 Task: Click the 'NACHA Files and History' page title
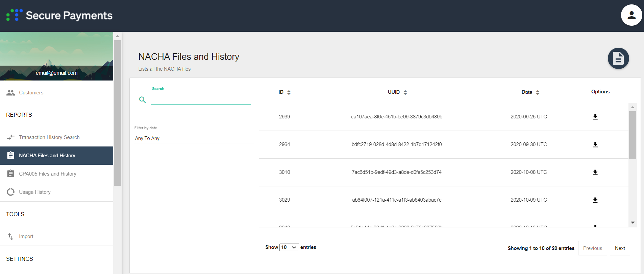point(189,56)
